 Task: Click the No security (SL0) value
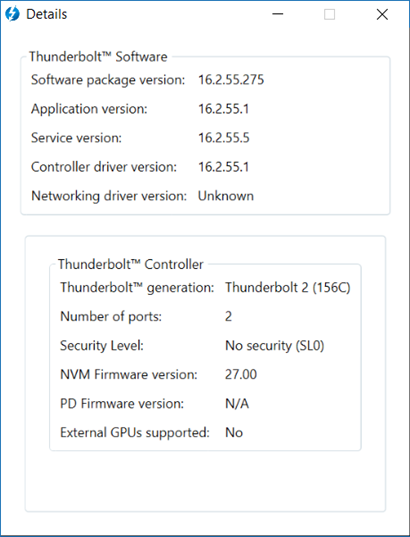[x=274, y=346]
